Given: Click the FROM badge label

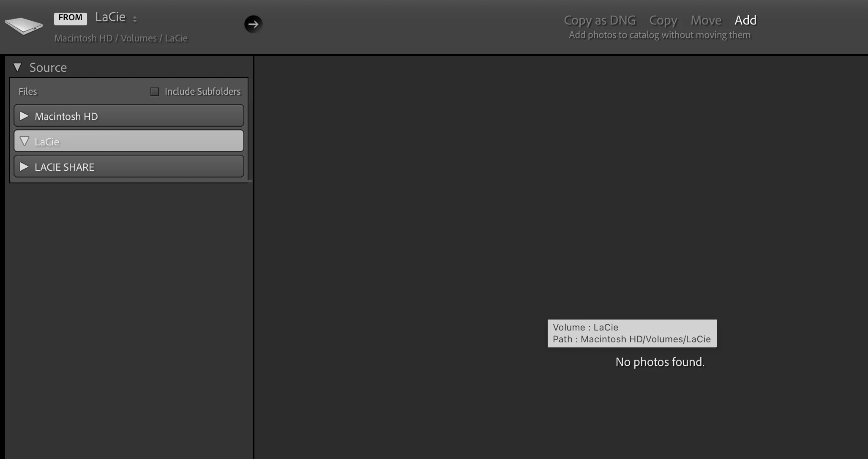Looking at the screenshot, I should point(70,18).
